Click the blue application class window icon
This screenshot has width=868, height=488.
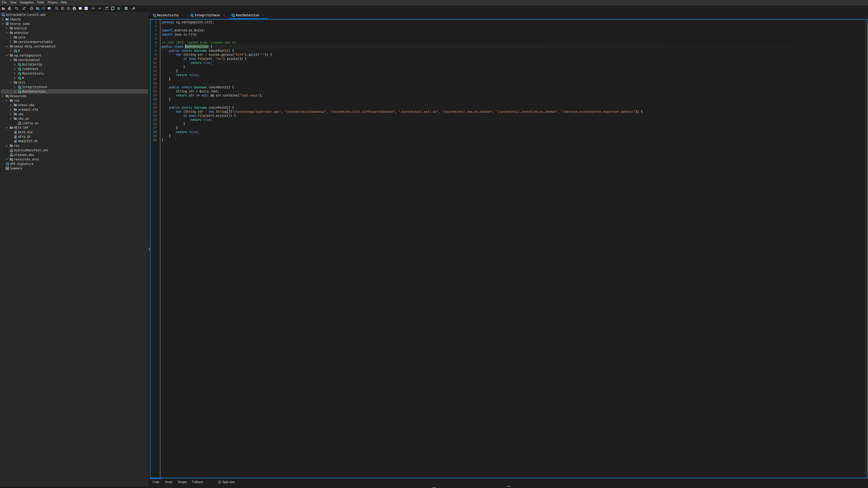click(80, 8)
